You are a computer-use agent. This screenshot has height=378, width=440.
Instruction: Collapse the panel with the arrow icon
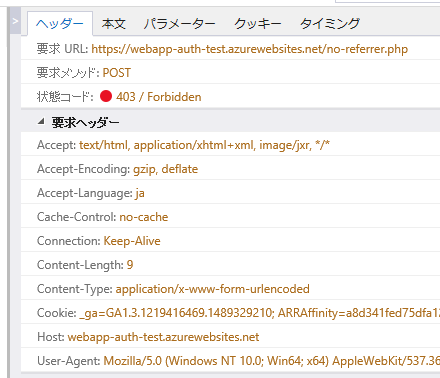15,21
